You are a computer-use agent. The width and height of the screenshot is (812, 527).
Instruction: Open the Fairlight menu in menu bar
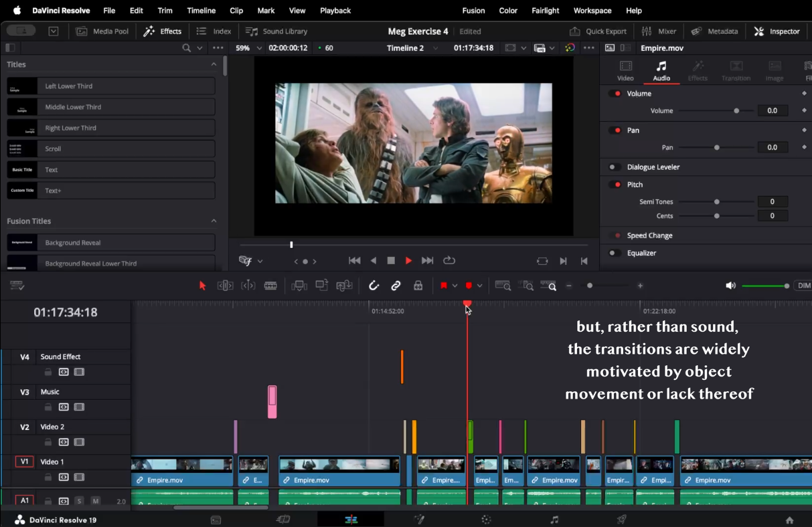545,11
